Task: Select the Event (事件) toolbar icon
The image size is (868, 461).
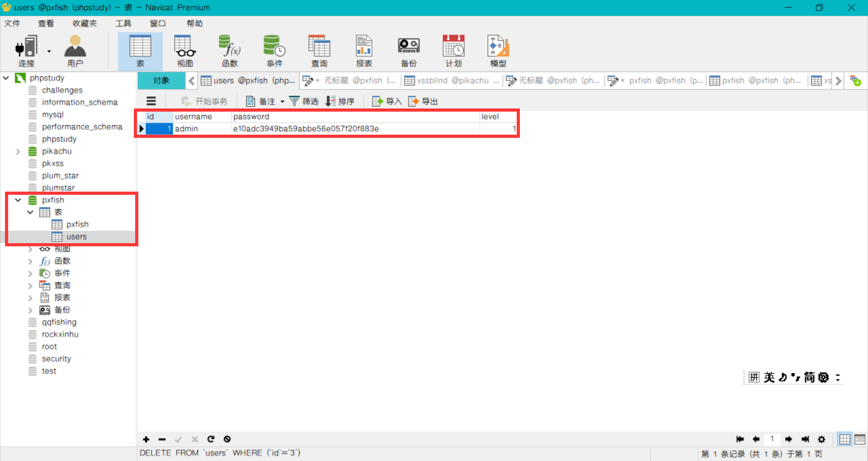Action: coord(274,51)
